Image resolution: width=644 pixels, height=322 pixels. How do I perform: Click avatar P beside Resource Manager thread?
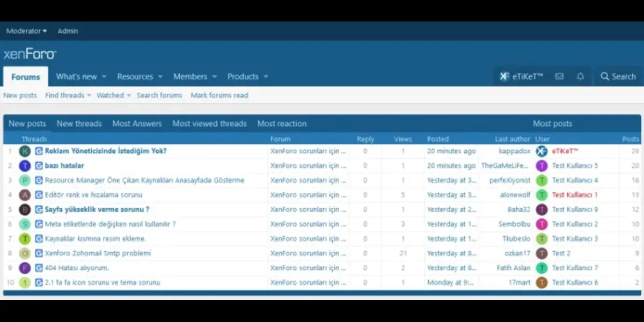tap(25, 180)
